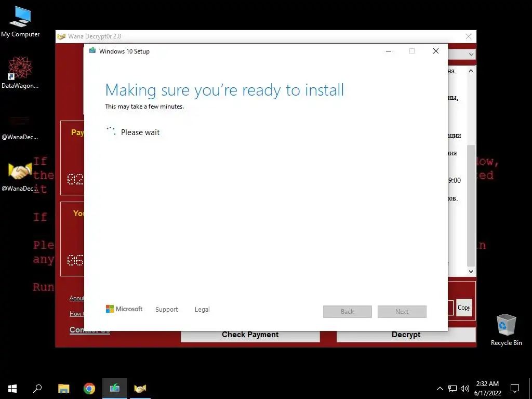Open volume control tray icon
Viewport: 532px width, 399px height.
[x=465, y=389]
